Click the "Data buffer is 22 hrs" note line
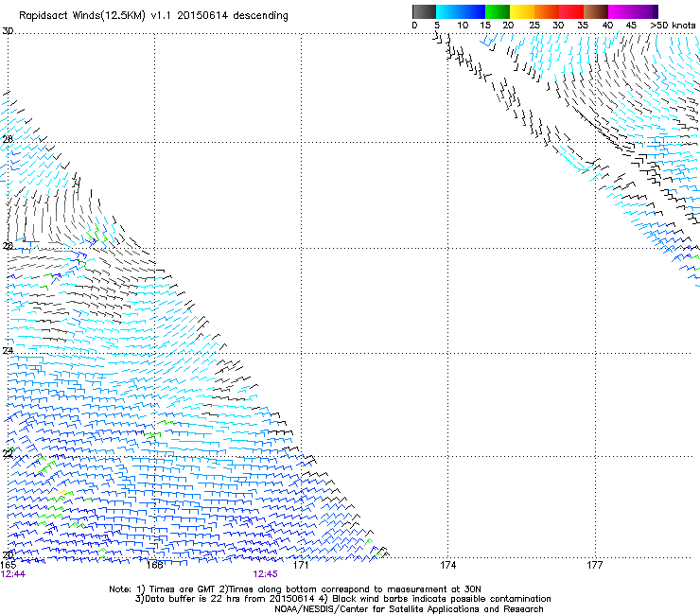The width and height of the screenshot is (700, 615). 342,599
